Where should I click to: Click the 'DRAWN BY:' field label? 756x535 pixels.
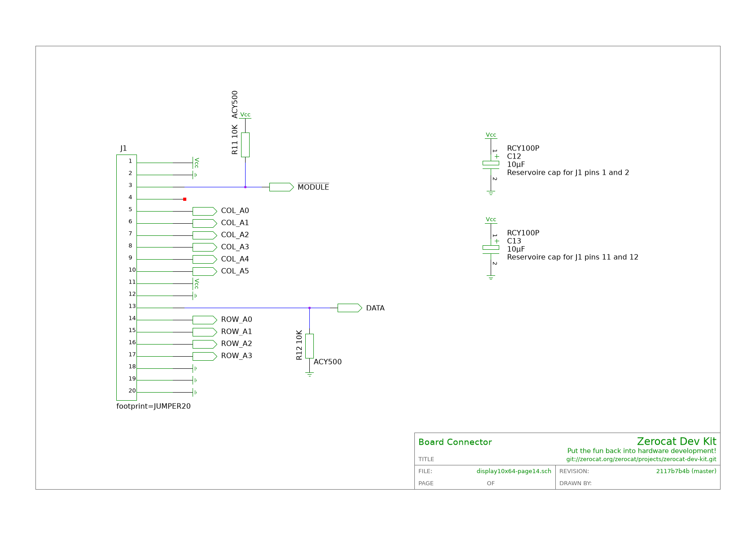tap(576, 483)
